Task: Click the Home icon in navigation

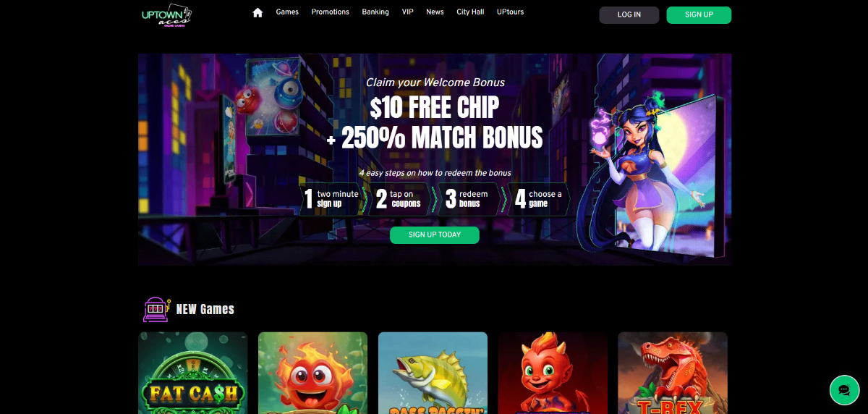Action: (x=258, y=12)
